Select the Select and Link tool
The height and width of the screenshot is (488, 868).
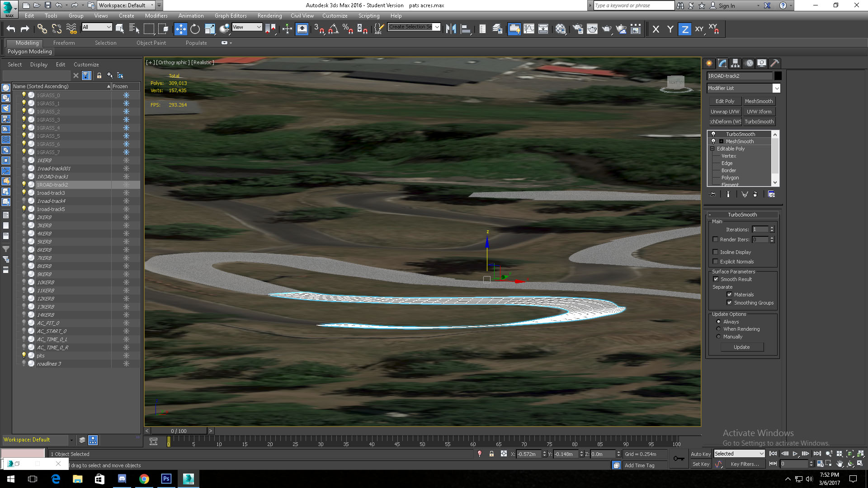coord(42,29)
